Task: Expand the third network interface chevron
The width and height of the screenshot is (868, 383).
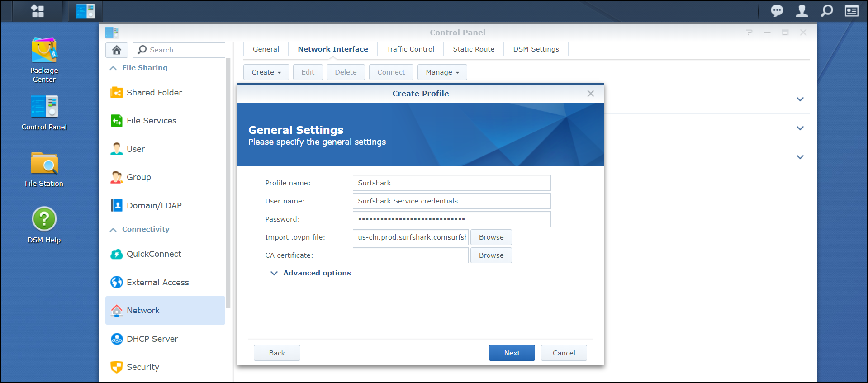Action: [x=800, y=157]
